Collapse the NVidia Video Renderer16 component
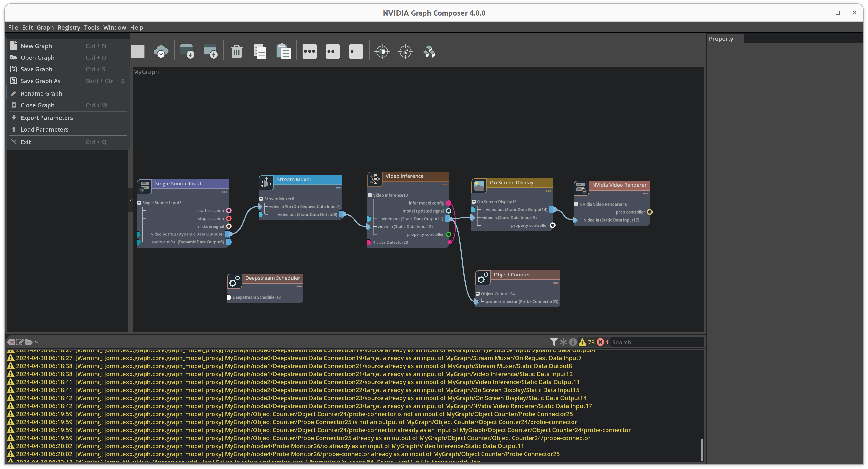The image size is (868, 469). (576, 204)
